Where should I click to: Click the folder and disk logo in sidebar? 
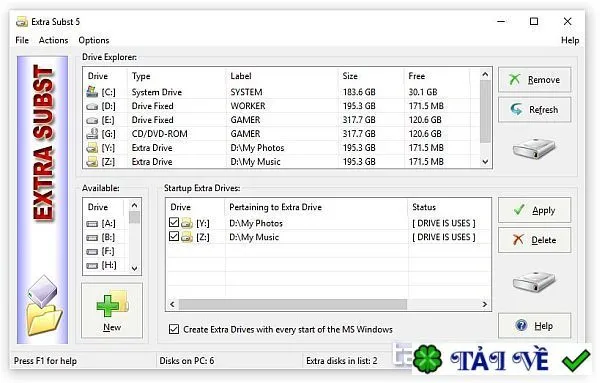click(x=43, y=305)
